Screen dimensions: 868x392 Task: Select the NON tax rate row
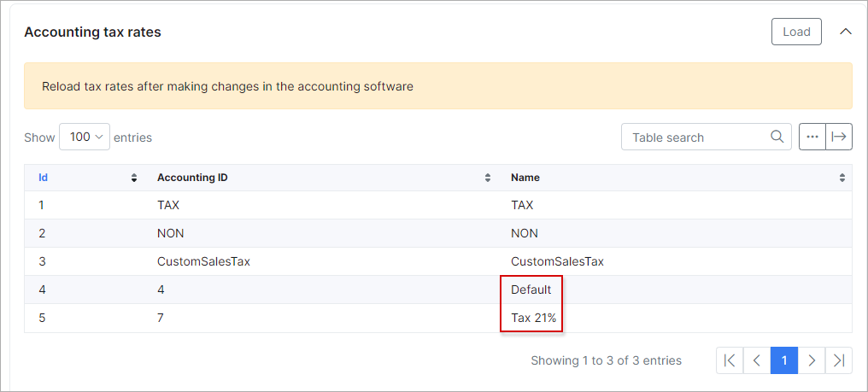438,233
